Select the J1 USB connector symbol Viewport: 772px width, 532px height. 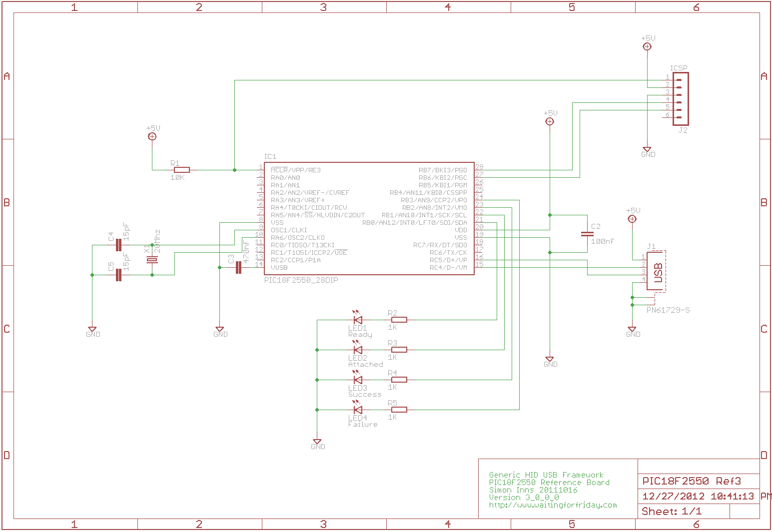click(x=657, y=273)
